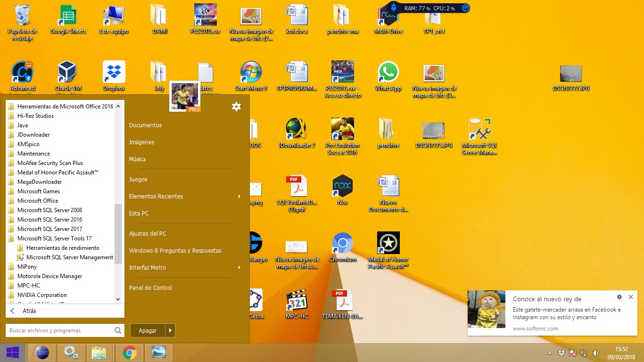This screenshot has width=644, height=362.
Task: Open Juegos from the start menu
Action: pos(138,180)
